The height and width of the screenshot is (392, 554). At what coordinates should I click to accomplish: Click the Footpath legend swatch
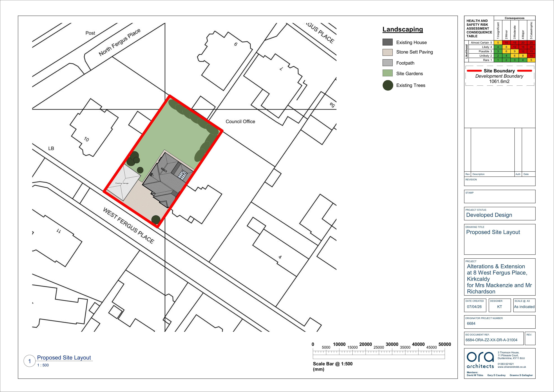pos(388,63)
